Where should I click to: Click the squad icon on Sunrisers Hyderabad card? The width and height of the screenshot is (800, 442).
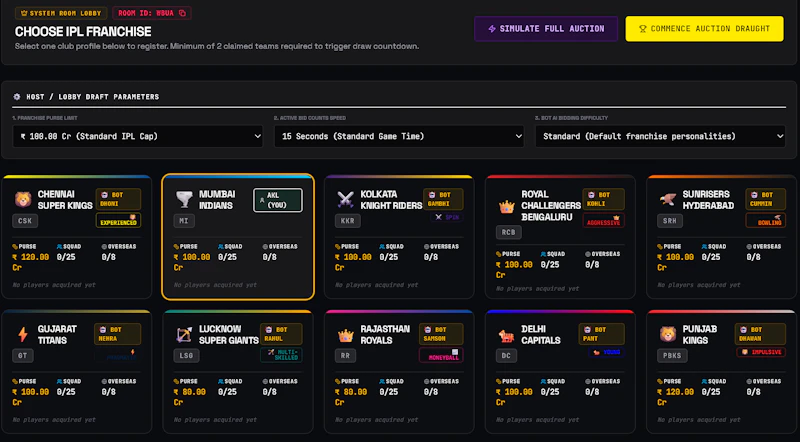tap(705, 247)
